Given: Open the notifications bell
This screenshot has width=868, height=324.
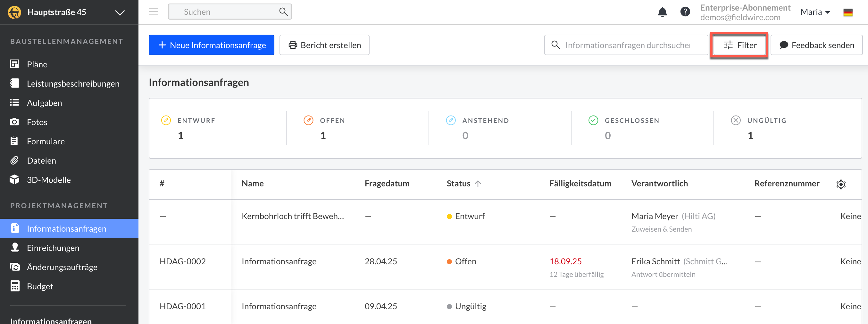Looking at the screenshot, I should 662,12.
